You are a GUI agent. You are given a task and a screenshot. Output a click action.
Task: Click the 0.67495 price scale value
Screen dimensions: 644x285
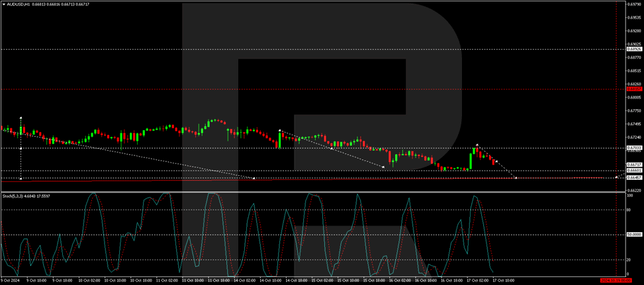tap(633, 124)
